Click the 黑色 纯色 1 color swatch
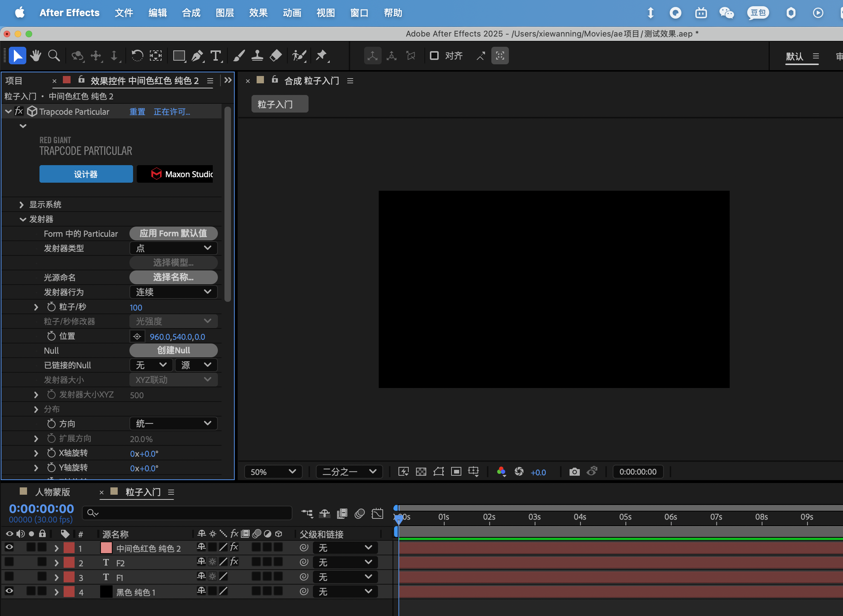 [x=106, y=592]
